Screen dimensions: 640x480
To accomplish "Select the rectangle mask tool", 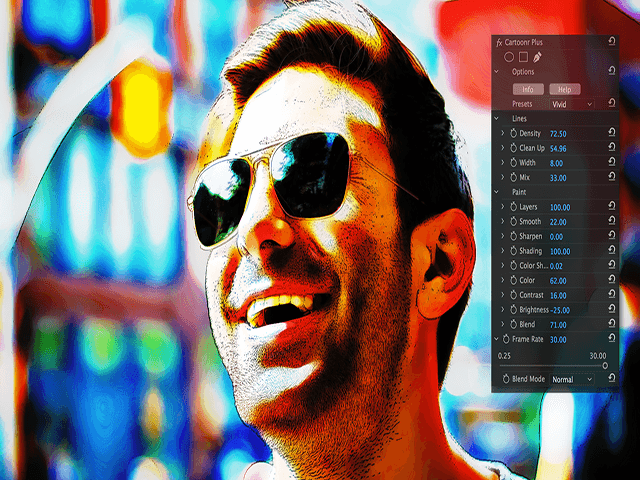I will [x=524, y=57].
